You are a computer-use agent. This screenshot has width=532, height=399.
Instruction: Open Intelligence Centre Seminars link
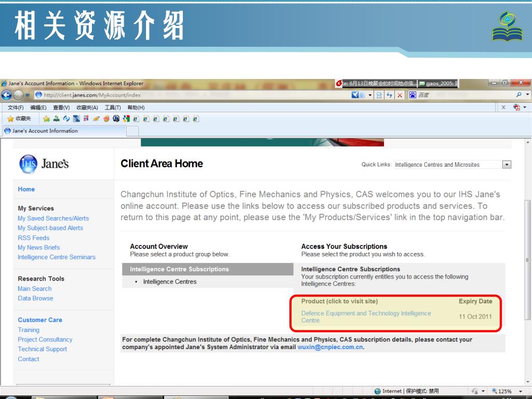(x=56, y=257)
